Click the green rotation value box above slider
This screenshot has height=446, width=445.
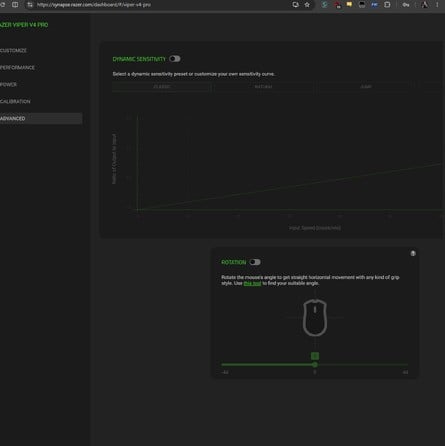pos(315,356)
